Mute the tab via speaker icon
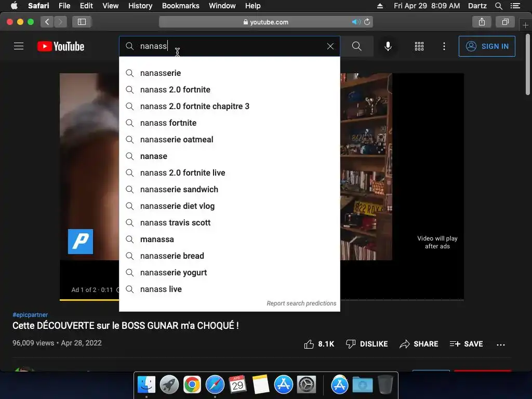532x399 pixels. coord(355,22)
